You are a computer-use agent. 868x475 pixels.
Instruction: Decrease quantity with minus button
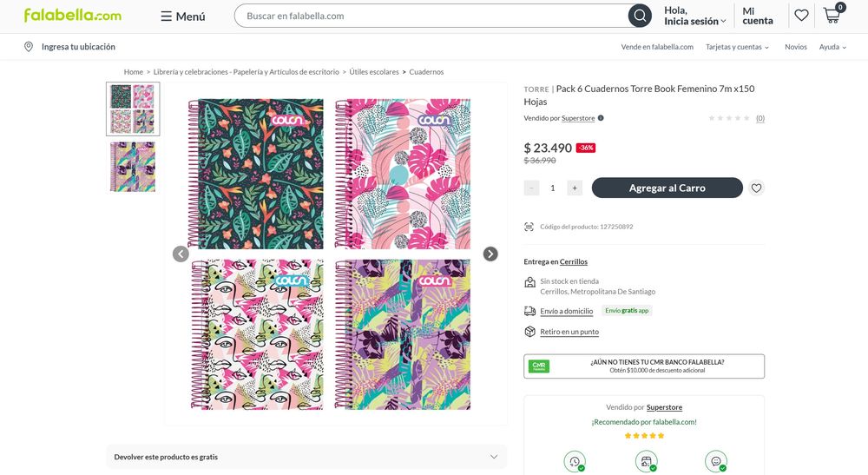tap(531, 188)
